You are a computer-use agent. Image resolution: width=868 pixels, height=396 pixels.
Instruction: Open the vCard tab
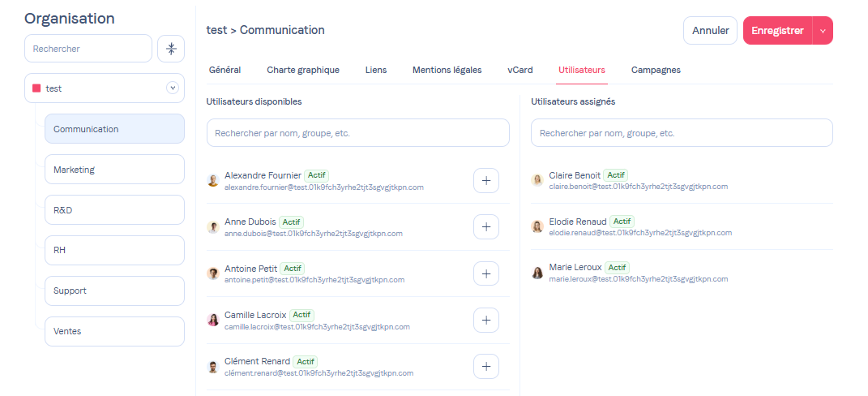[520, 70]
